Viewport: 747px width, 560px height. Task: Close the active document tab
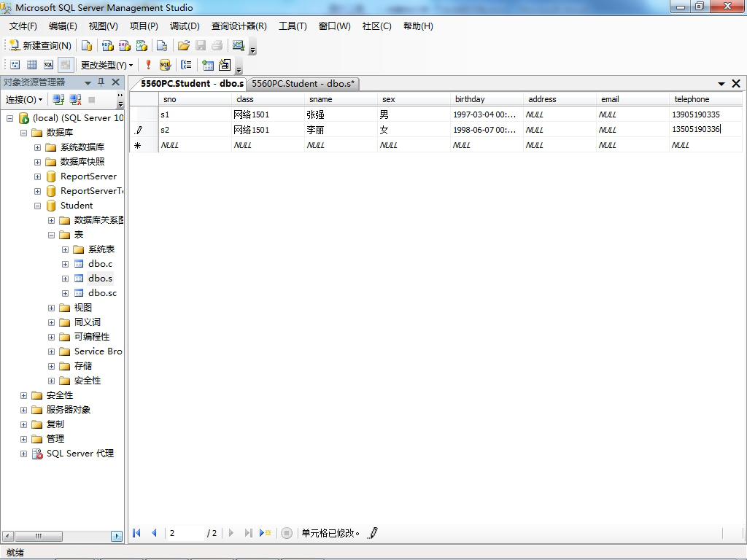point(736,84)
